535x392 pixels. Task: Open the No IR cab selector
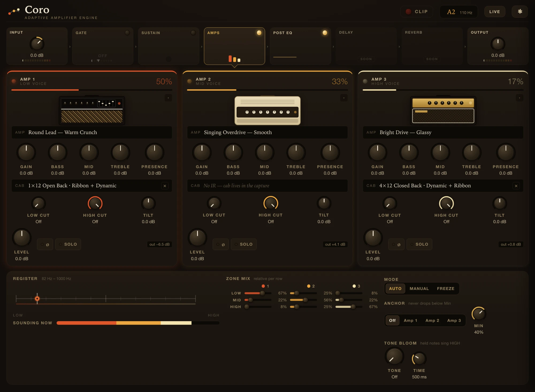click(x=267, y=185)
